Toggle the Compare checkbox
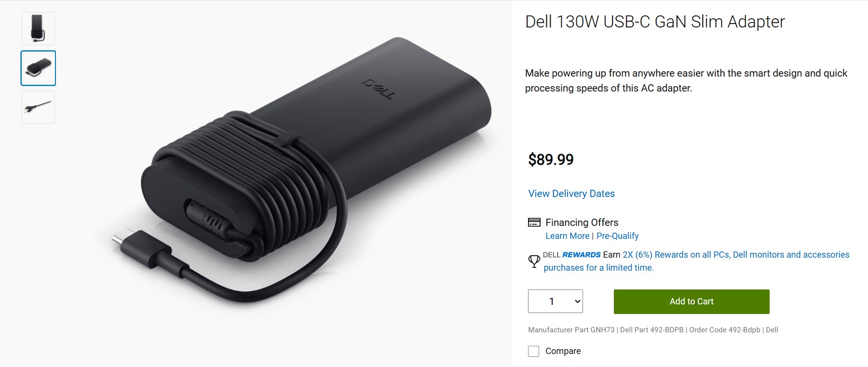This screenshot has width=868, height=367. (533, 351)
